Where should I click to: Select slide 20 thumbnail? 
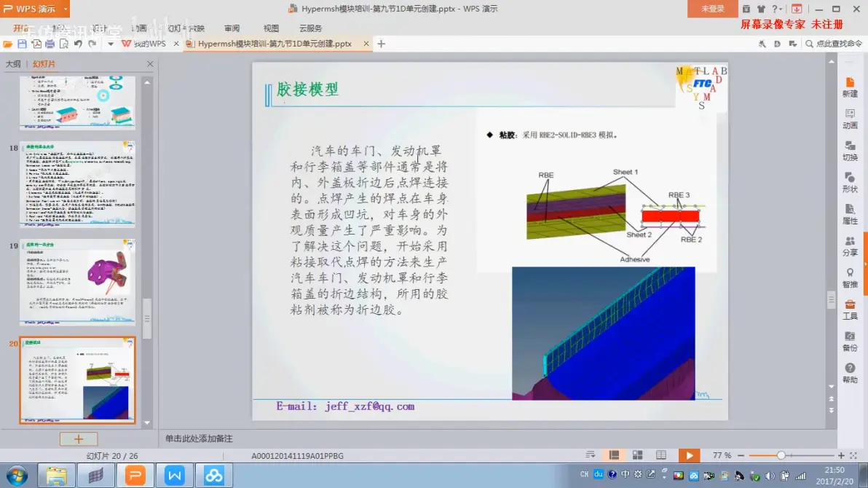point(77,380)
